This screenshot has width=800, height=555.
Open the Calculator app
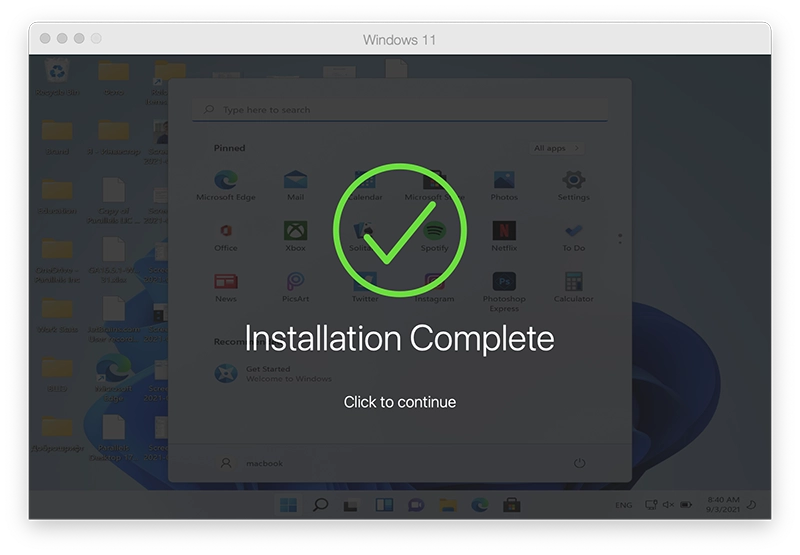(x=573, y=287)
